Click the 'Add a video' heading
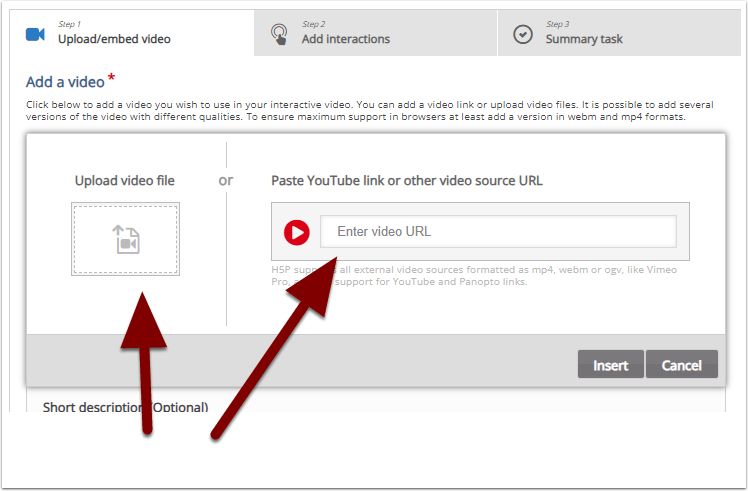The width and height of the screenshot is (748, 491). (x=64, y=82)
